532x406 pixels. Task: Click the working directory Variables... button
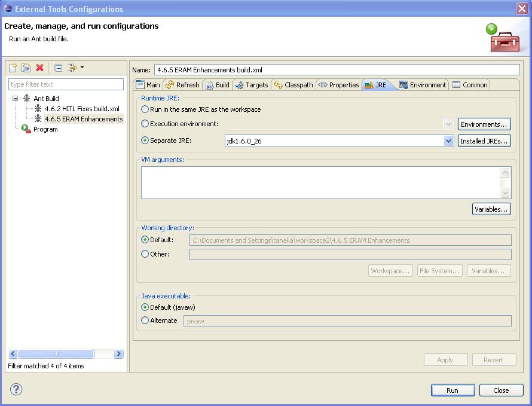(489, 271)
